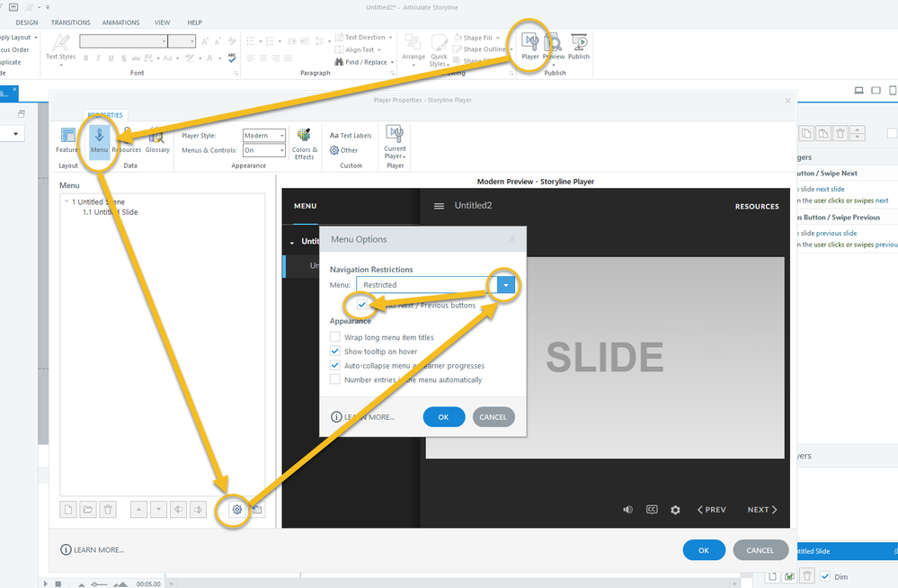Click the Publish icon in the main ribbon
Viewport: 898px width, 588px height.
point(578,47)
